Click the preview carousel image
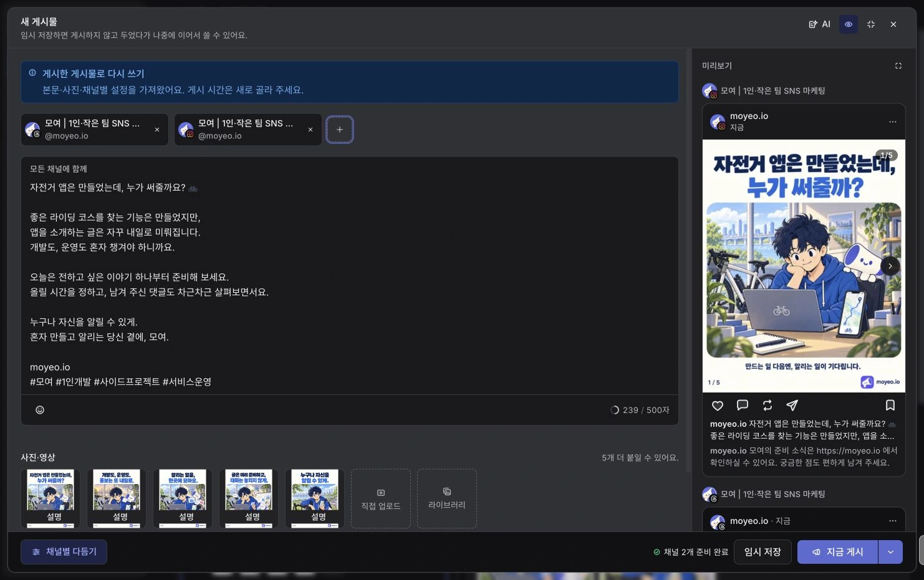The width and height of the screenshot is (924, 580). pos(804,266)
